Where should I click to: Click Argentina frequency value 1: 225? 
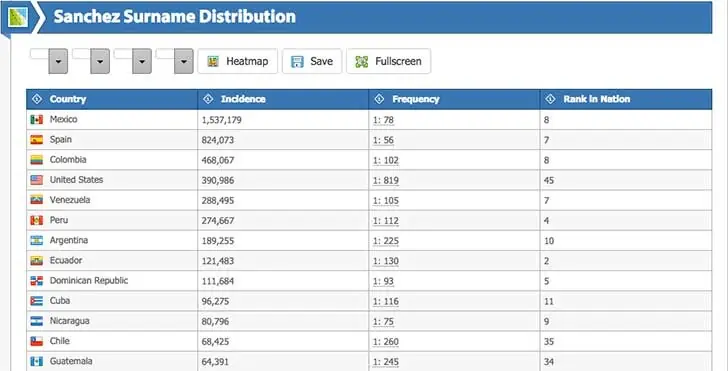click(x=386, y=241)
